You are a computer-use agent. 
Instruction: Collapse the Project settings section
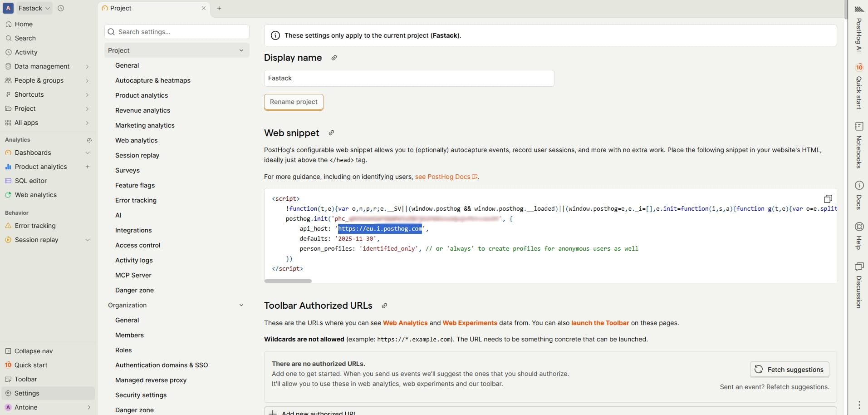pyautogui.click(x=241, y=50)
